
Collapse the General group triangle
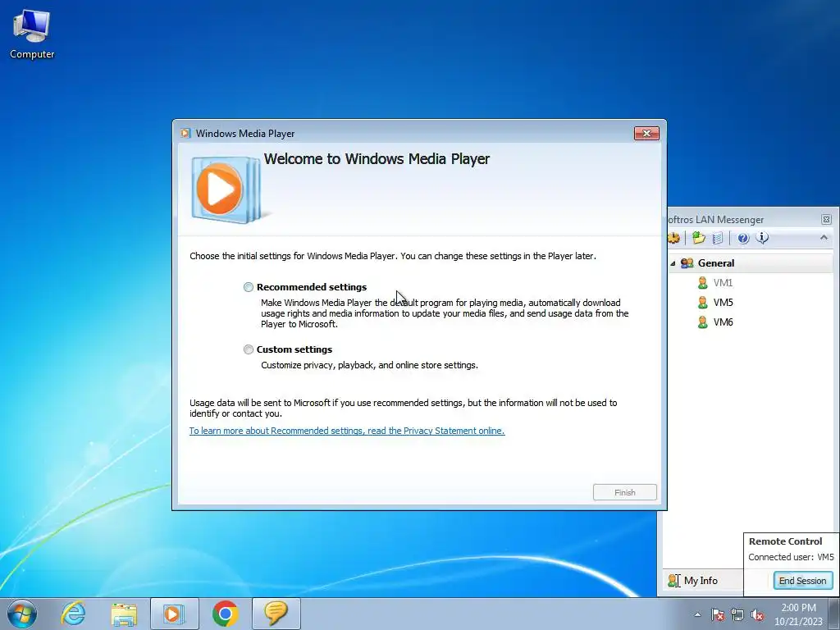tap(673, 263)
